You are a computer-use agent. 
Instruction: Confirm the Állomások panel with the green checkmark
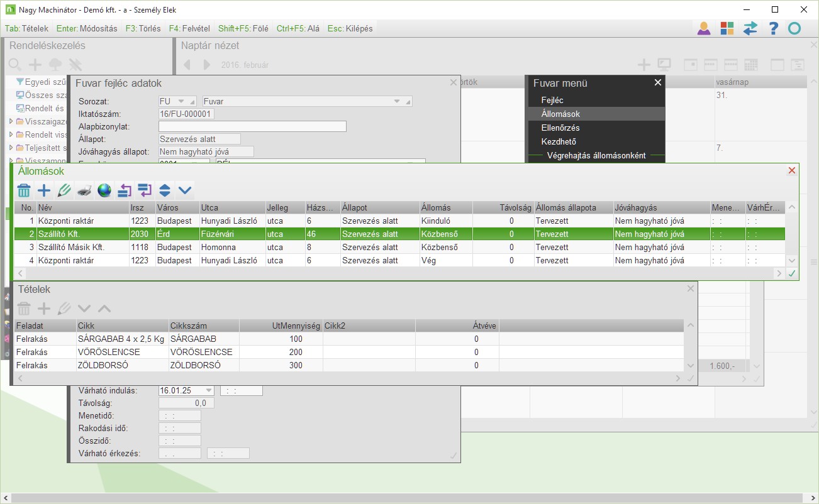click(x=792, y=273)
